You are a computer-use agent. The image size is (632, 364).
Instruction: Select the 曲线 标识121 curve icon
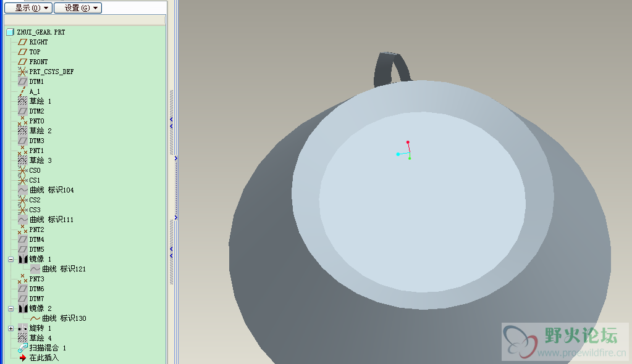point(35,269)
